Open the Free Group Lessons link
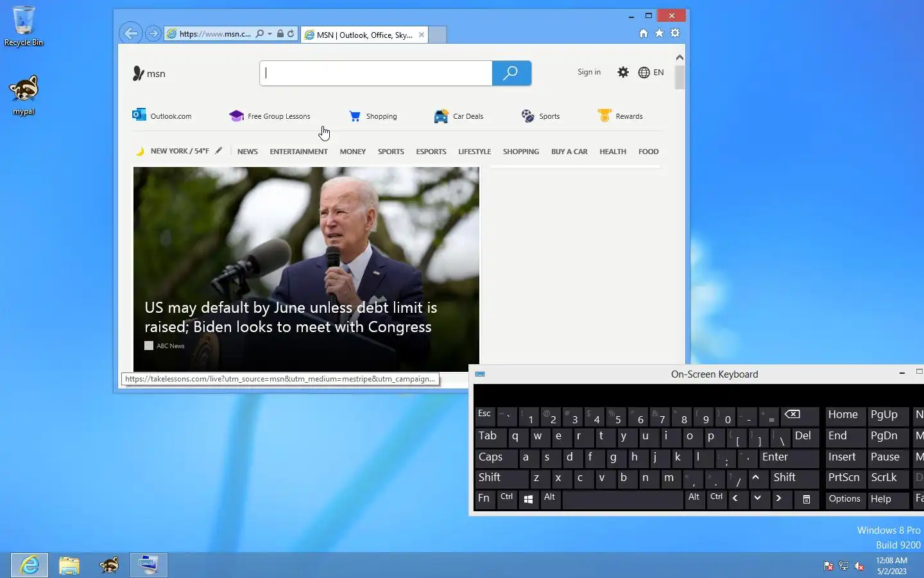Screen dimensions: 924x578 click(269, 116)
